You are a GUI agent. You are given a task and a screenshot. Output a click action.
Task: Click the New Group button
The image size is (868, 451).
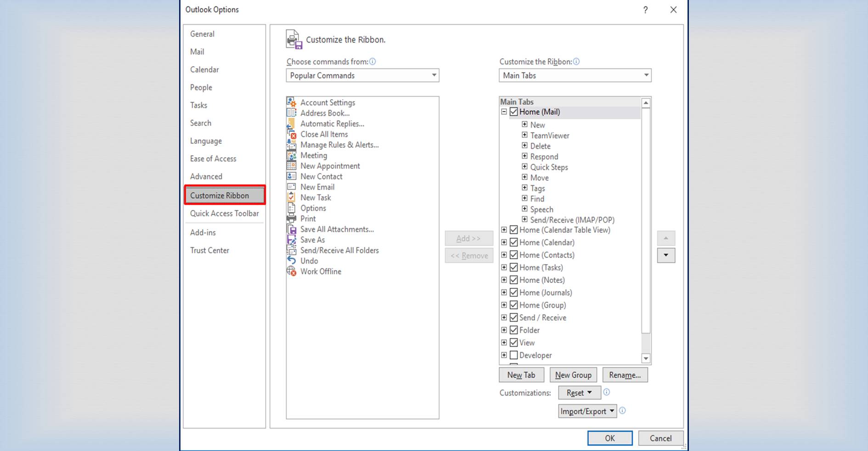(x=573, y=375)
